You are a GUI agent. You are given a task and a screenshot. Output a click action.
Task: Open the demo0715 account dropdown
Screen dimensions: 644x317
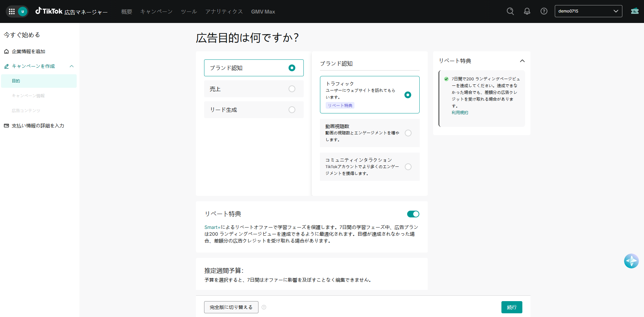[588, 11]
